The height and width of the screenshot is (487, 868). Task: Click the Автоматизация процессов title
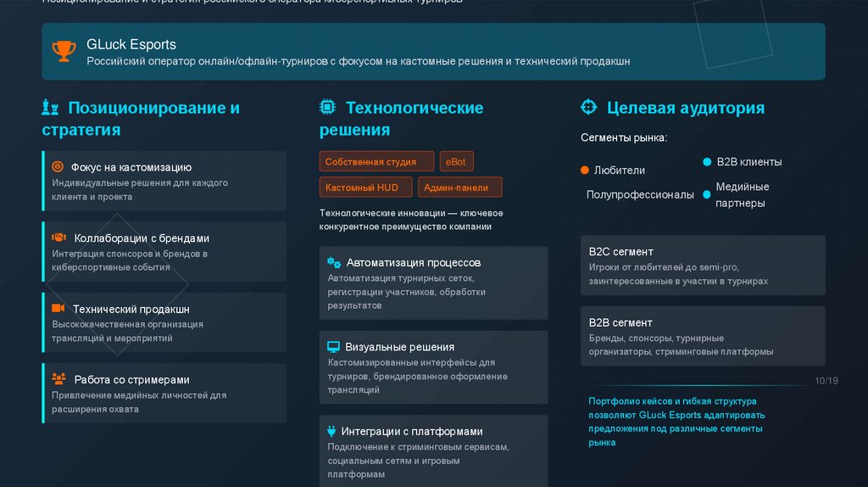point(414,263)
